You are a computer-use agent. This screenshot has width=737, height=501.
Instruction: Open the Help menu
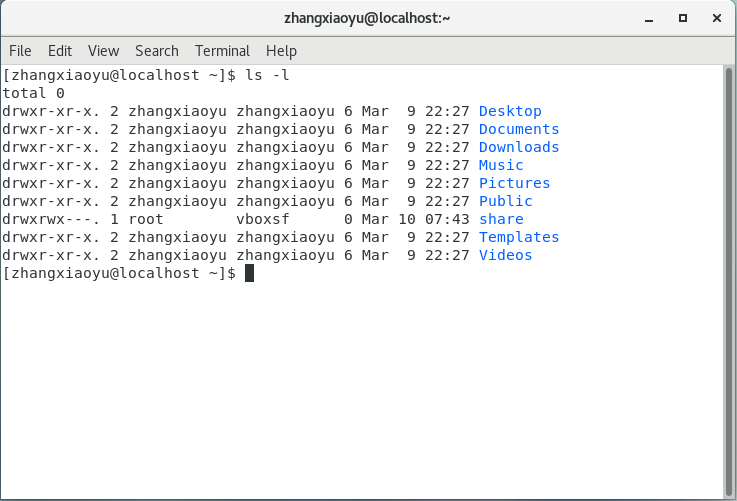pyautogui.click(x=281, y=51)
